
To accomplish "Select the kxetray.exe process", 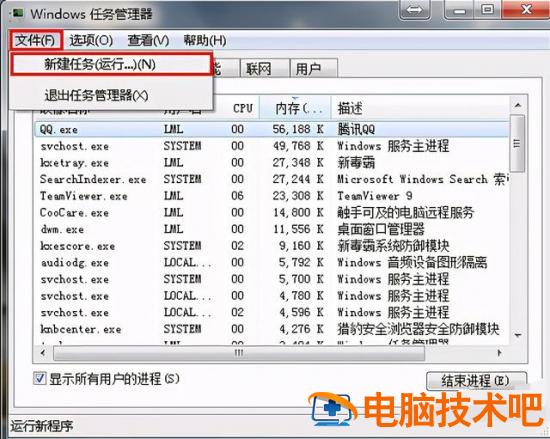I will tap(271, 163).
